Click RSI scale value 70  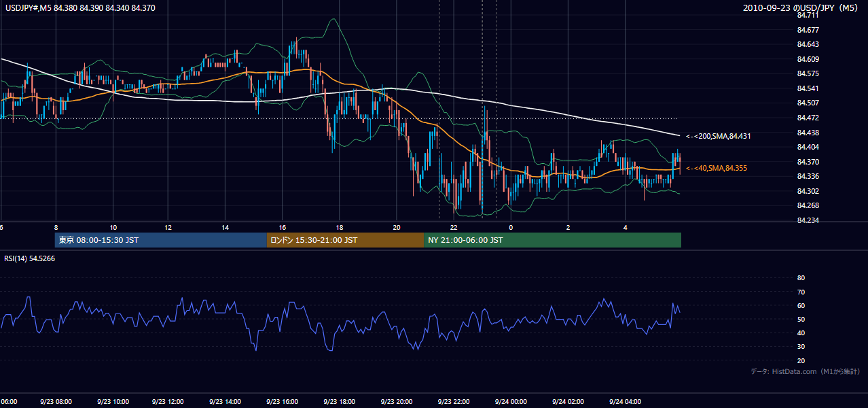pos(801,292)
